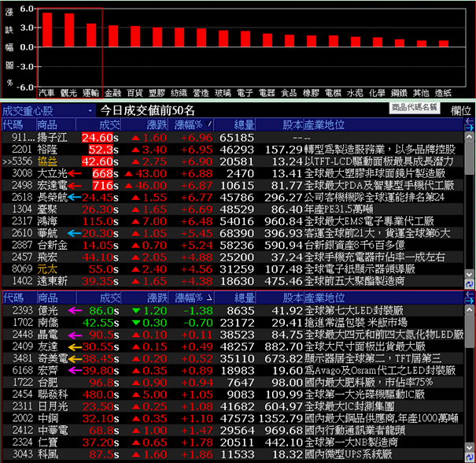
Task: Click the 漲跌 header in the upper table
Action: pyautogui.click(x=145, y=124)
